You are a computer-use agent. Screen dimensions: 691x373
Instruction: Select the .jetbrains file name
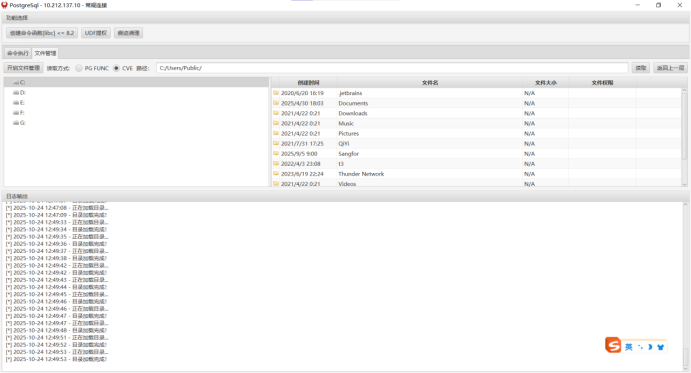pyautogui.click(x=350, y=93)
